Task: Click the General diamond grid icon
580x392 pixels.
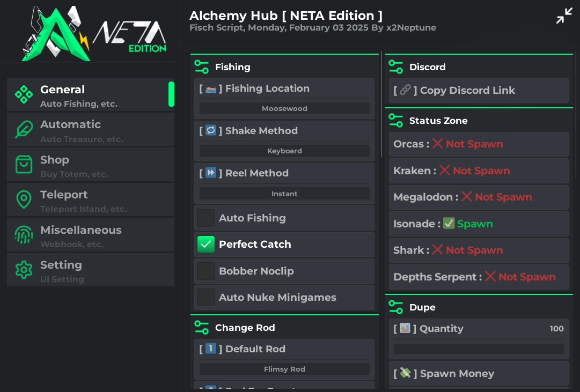Action: click(24, 94)
